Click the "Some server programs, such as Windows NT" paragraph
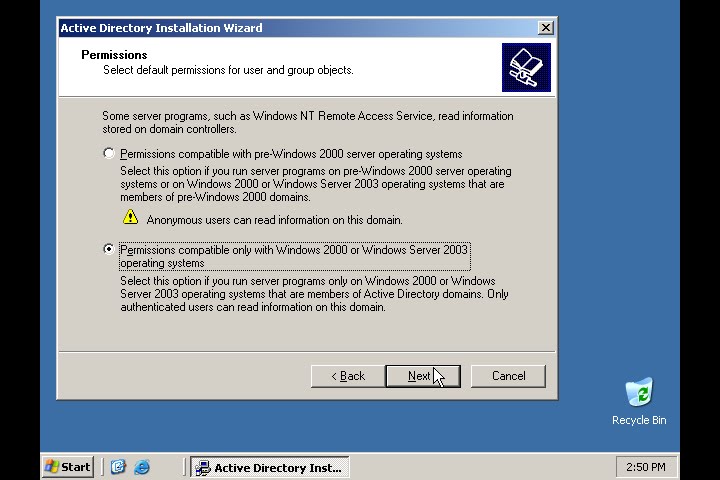 pos(308,122)
